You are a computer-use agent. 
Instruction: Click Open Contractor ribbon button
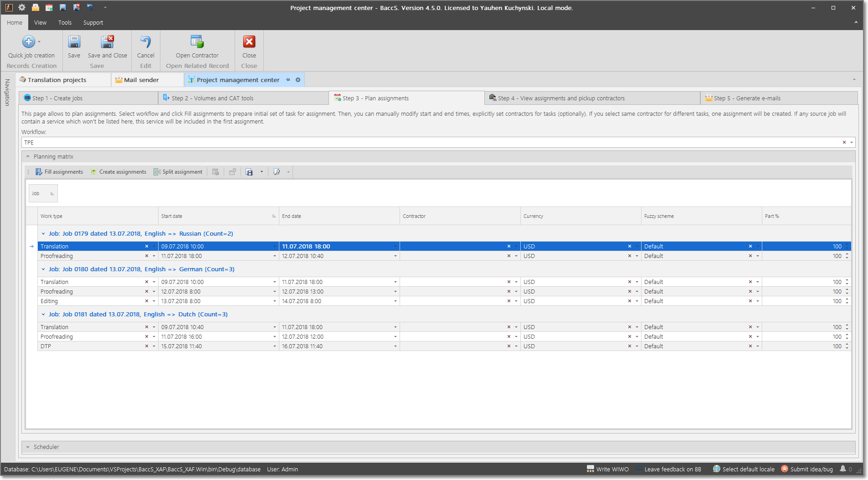tap(197, 47)
